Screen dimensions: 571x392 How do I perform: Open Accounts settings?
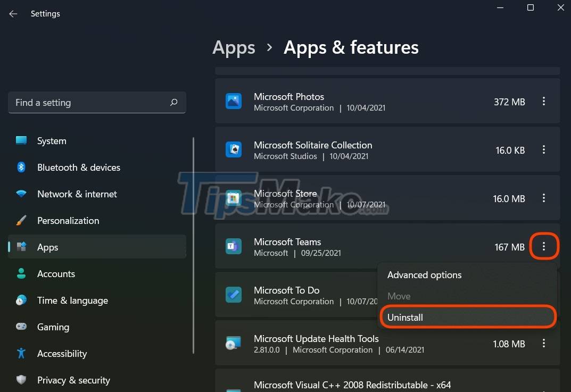pos(56,273)
